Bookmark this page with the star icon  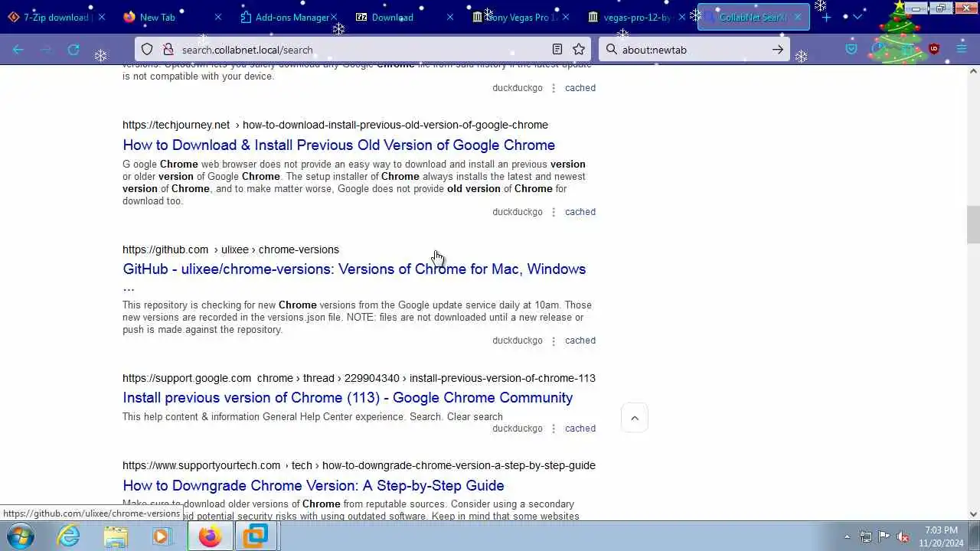click(x=579, y=50)
